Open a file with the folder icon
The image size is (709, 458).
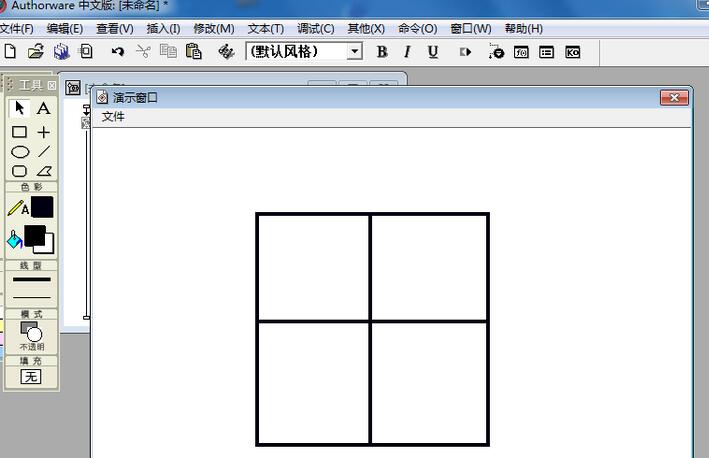(36, 52)
